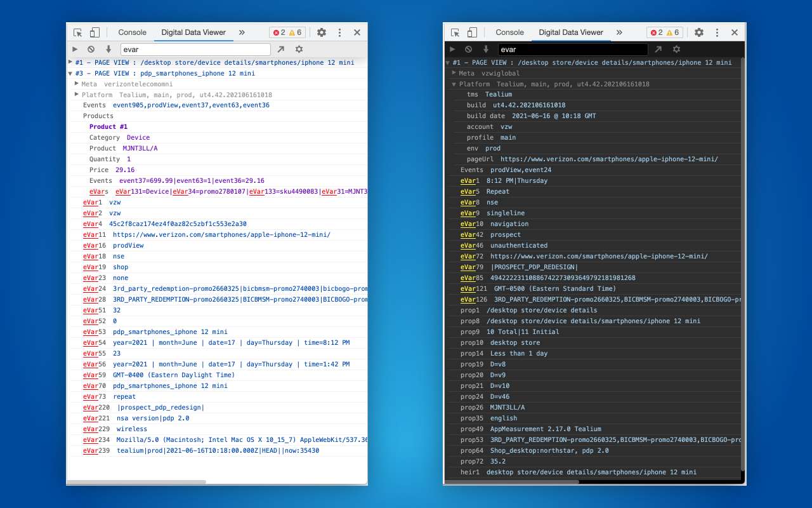Collapse the #3 PAGE VIEW pdp_smartphones entry
Viewport: 812px width, 508px height.
point(70,73)
